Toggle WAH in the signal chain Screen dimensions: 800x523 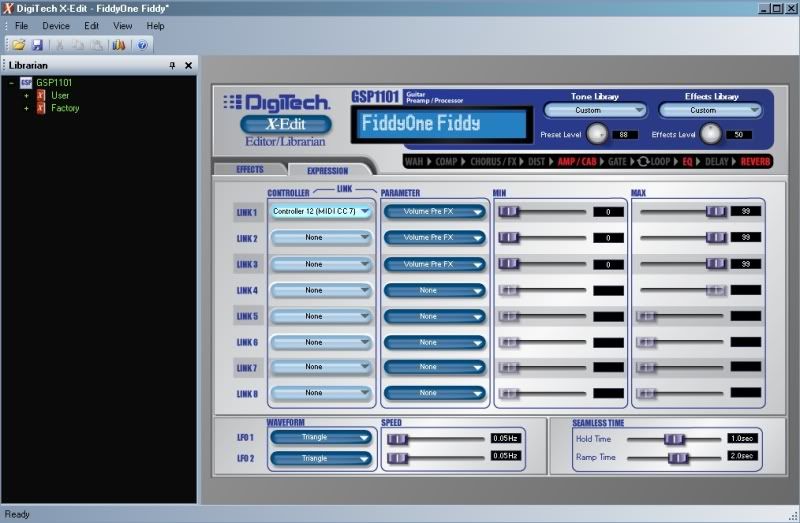tap(414, 162)
